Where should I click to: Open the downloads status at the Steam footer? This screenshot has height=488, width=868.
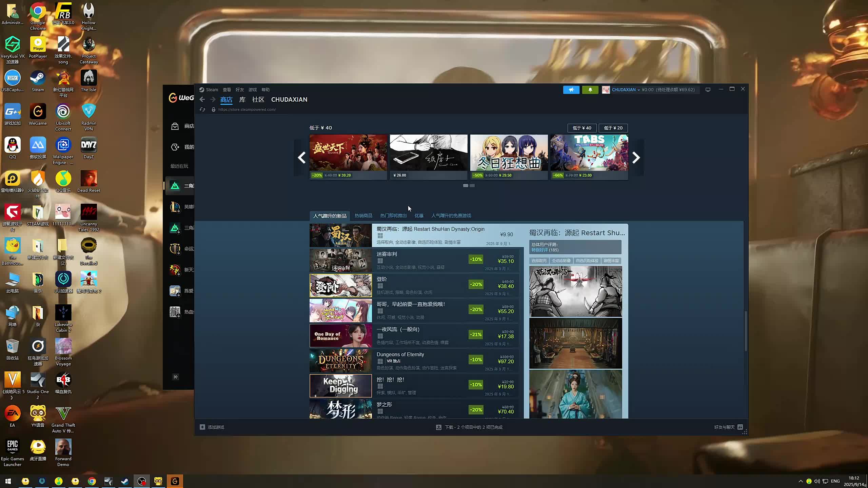coord(469,427)
